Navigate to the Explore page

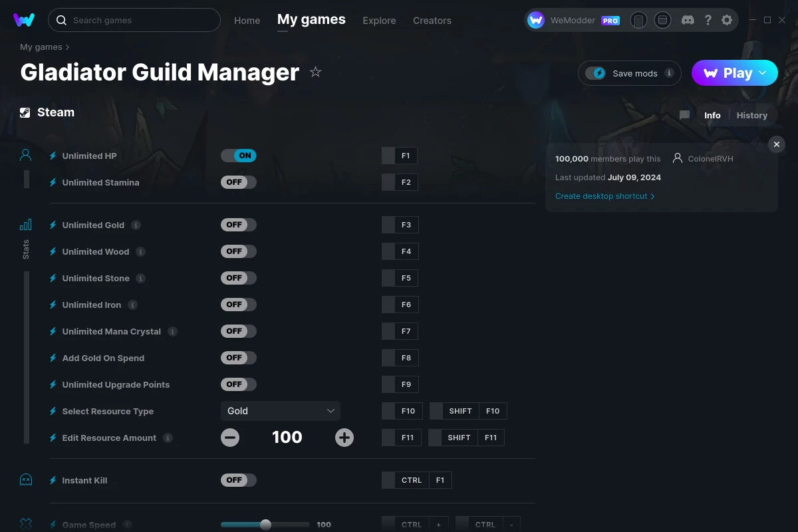pos(379,20)
